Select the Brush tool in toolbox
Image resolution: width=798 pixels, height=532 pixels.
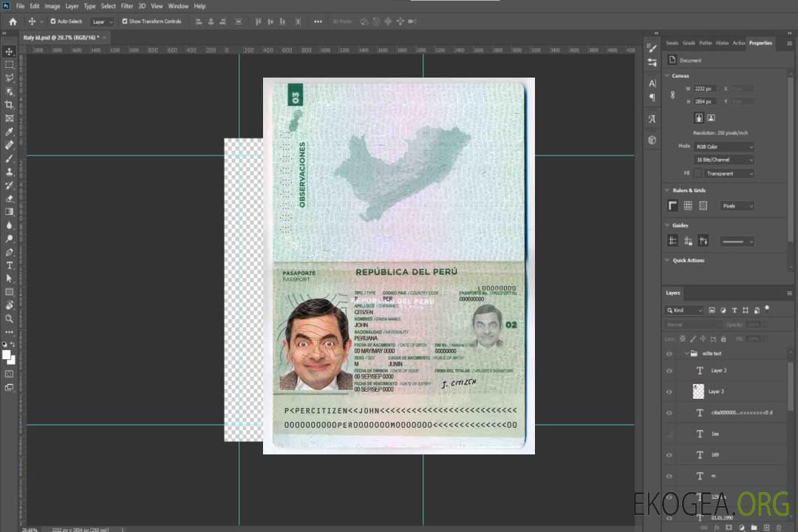pos(9,158)
